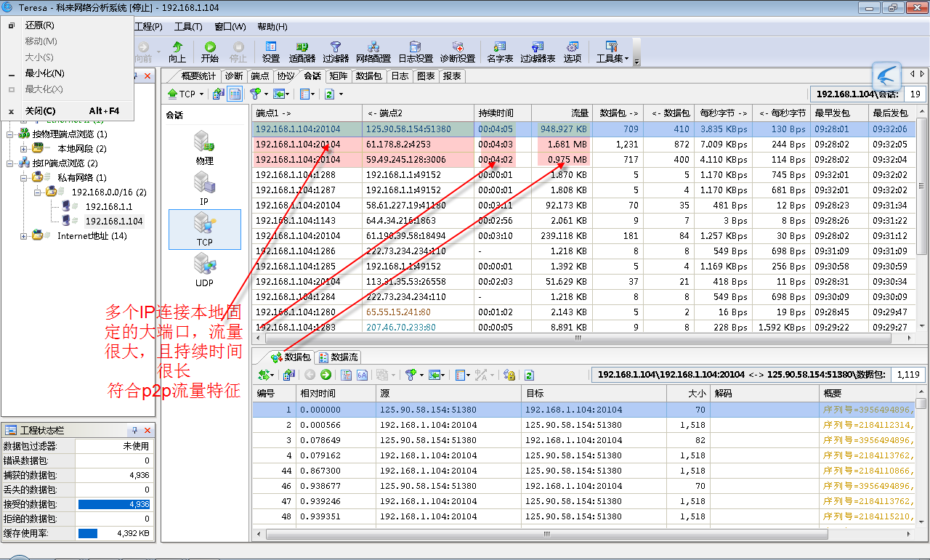Choose 最小化(N) from the system menu
930x560 pixels.
pos(44,73)
